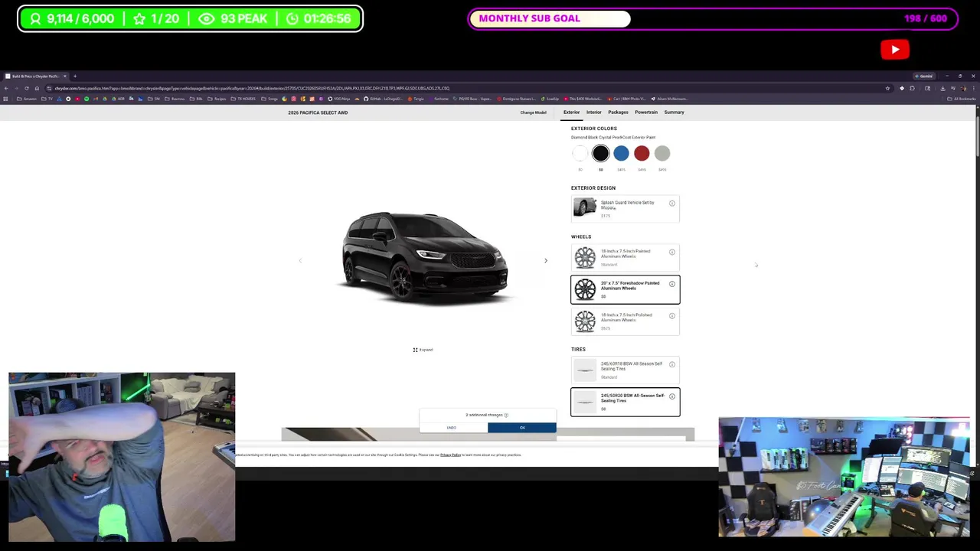Show next vehicle view with right arrow
Image resolution: width=980 pixels, height=551 pixels.
546,261
